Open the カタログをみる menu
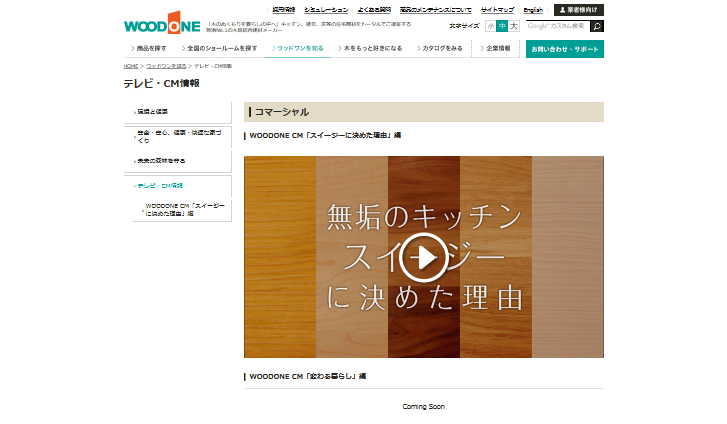This screenshot has width=727, height=424. point(440,48)
